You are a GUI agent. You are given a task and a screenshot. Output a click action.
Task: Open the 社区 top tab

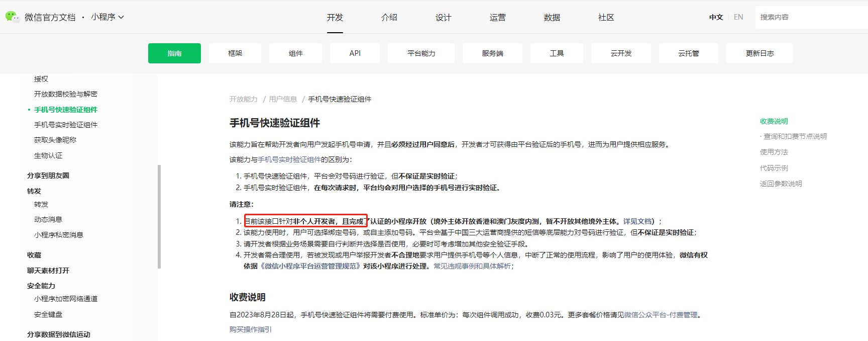pyautogui.click(x=606, y=17)
